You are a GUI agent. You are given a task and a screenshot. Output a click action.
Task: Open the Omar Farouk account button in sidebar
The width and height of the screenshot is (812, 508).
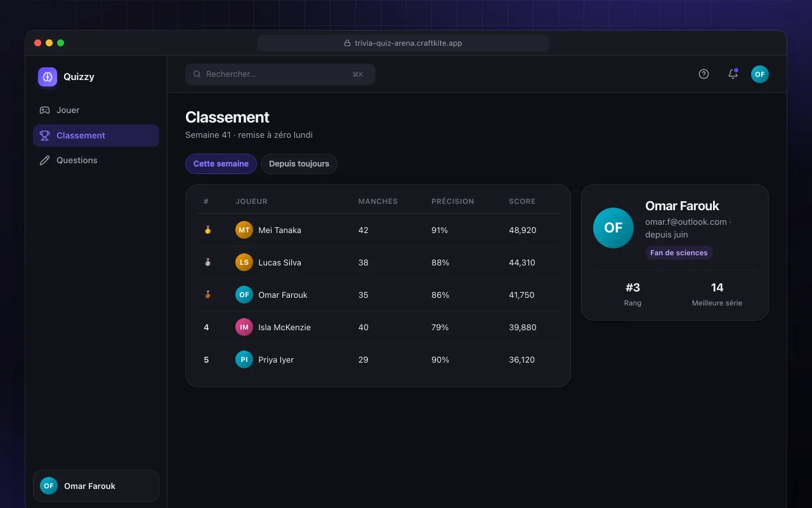tap(96, 486)
